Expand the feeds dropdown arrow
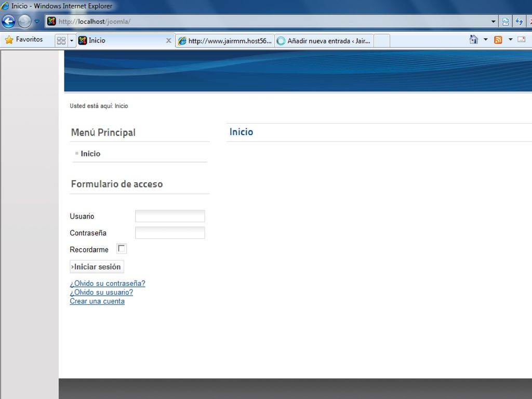Image resolution: width=532 pixels, height=399 pixels. 510,39
